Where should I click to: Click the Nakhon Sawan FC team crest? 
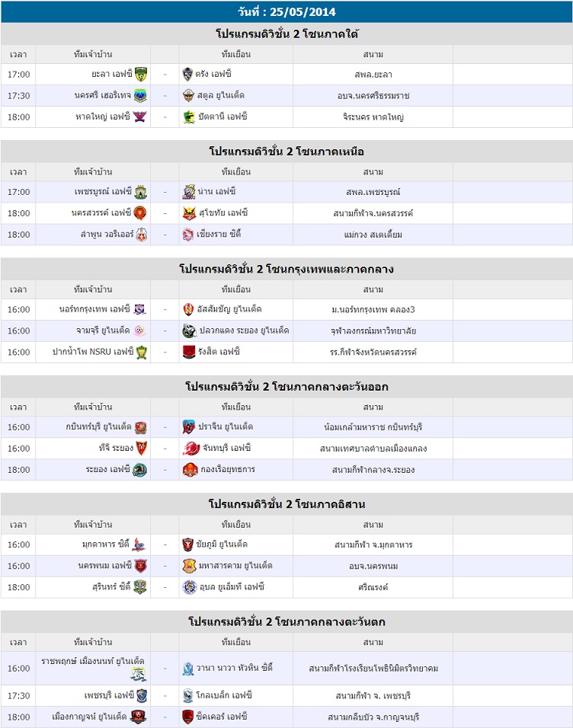click(x=141, y=213)
